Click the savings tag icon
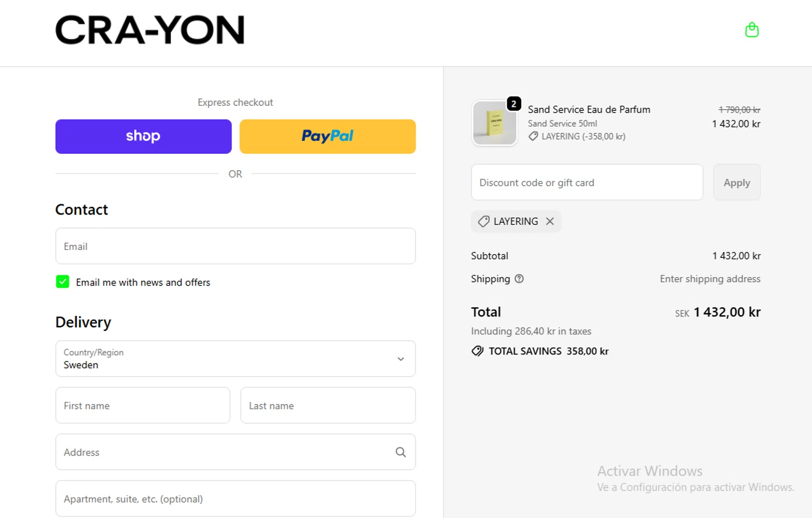812x518 pixels. (x=477, y=351)
